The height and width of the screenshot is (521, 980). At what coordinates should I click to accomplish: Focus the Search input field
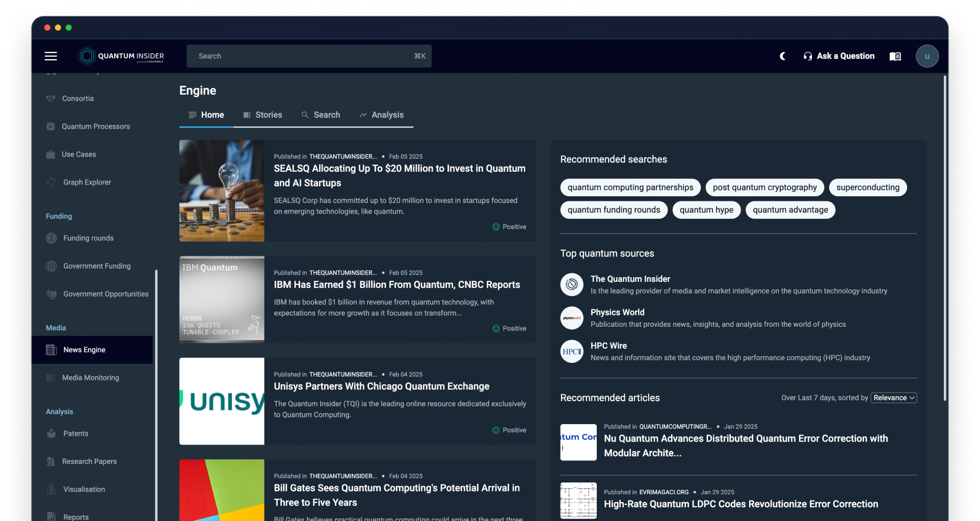[309, 56]
